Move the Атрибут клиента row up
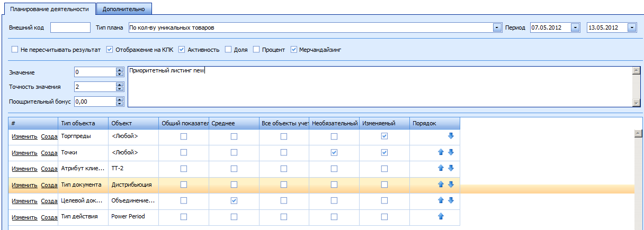 pos(441,168)
